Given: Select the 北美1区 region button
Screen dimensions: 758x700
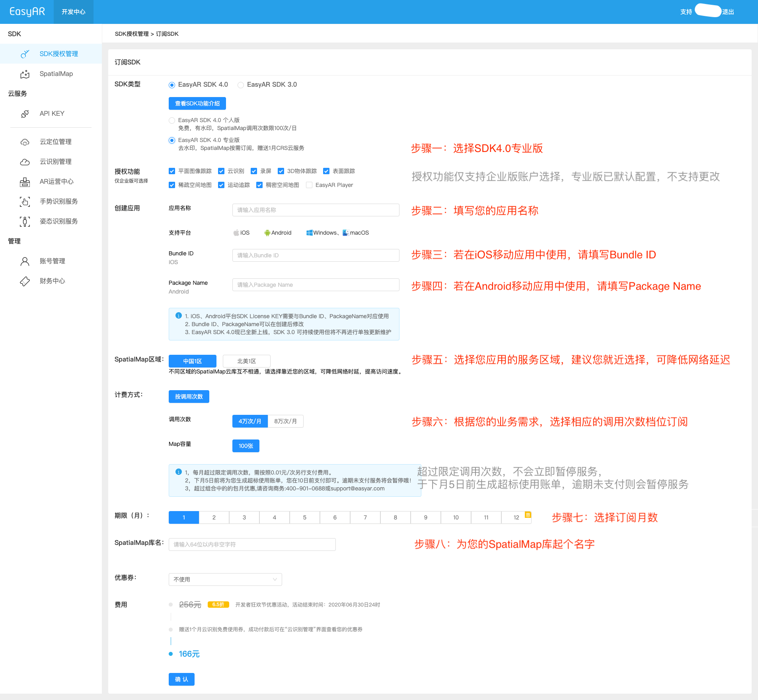Looking at the screenshot, I should (247, 361).
